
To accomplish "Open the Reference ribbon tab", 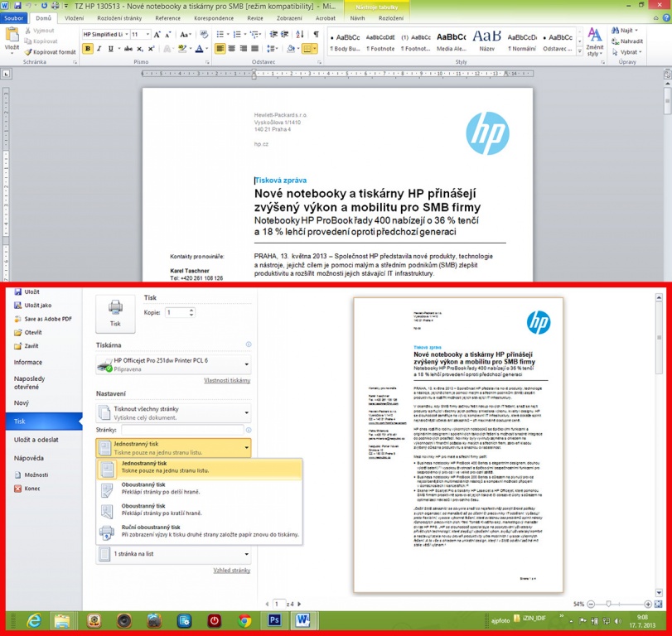I will [x=167, y=18].
